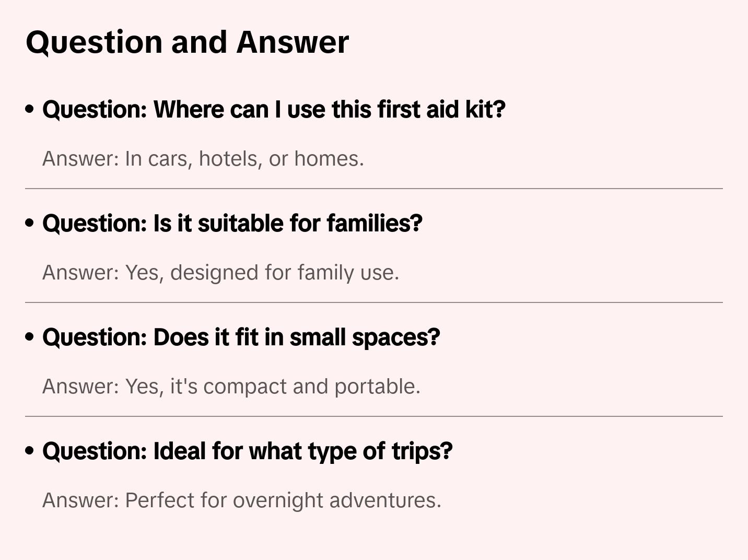Click the bullet beside the first aid kit question
The width and height of the screenshot is (748, 560).
tap(30, 110)
